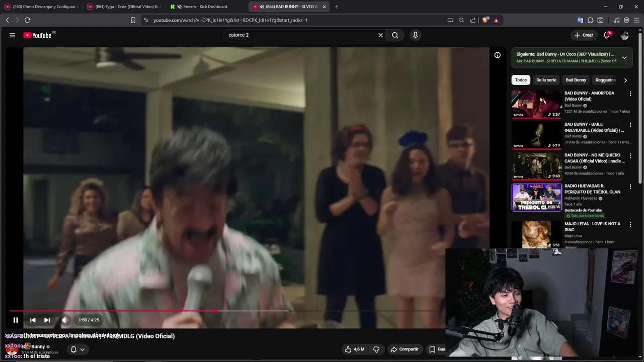The height and width of the screenshot is (362, 644).
Task: Mute the video volume icon
Action: (x=65, y=320)
